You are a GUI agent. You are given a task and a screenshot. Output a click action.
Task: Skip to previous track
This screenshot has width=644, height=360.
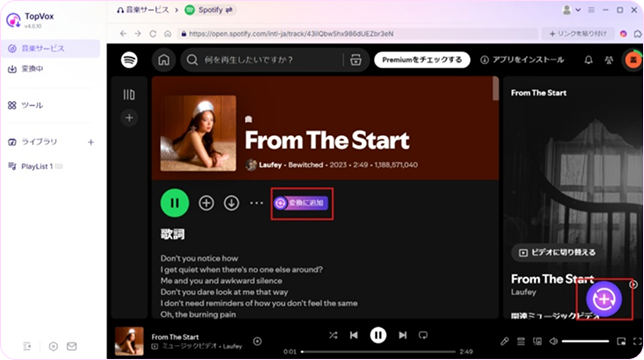354,335
